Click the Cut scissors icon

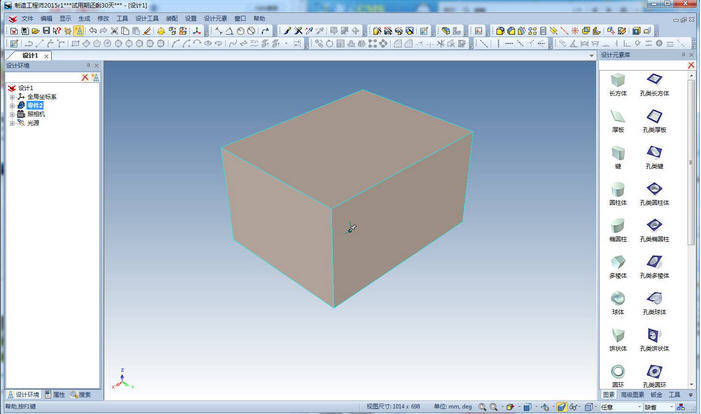point(113,31)
